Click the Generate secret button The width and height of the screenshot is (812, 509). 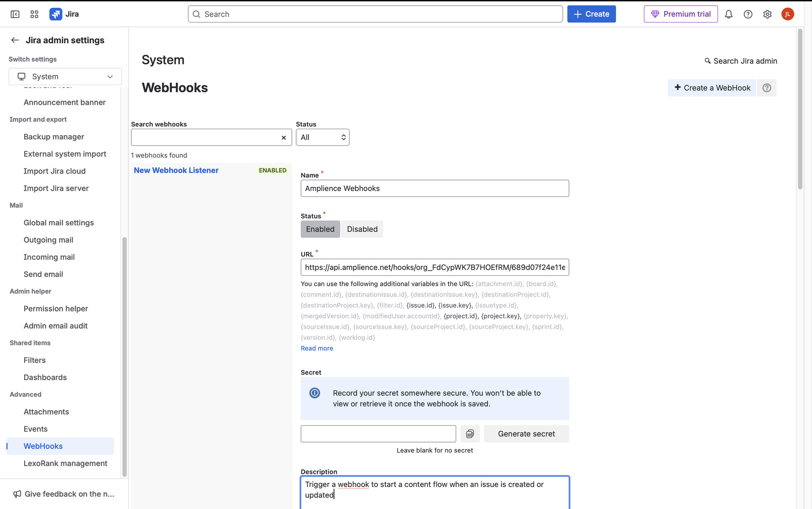coord(526,433)
